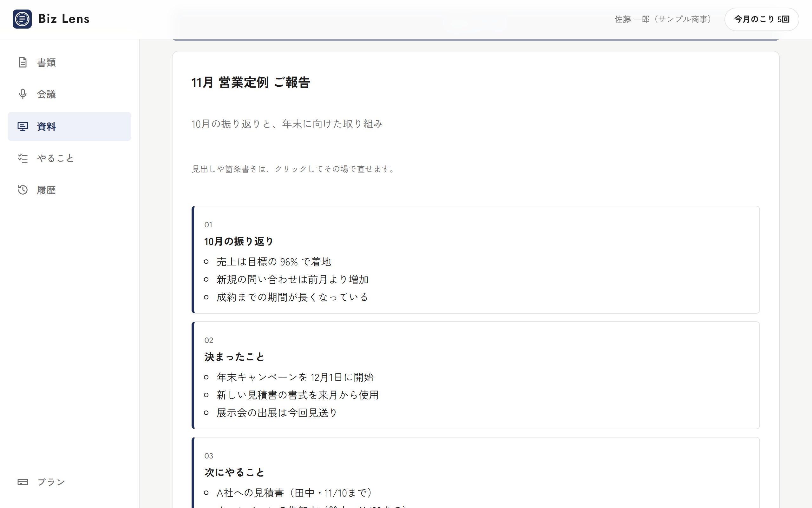Click the Biz Lens brand title
The height and width of the screenshot is (508, 812).
coord(64,19)
